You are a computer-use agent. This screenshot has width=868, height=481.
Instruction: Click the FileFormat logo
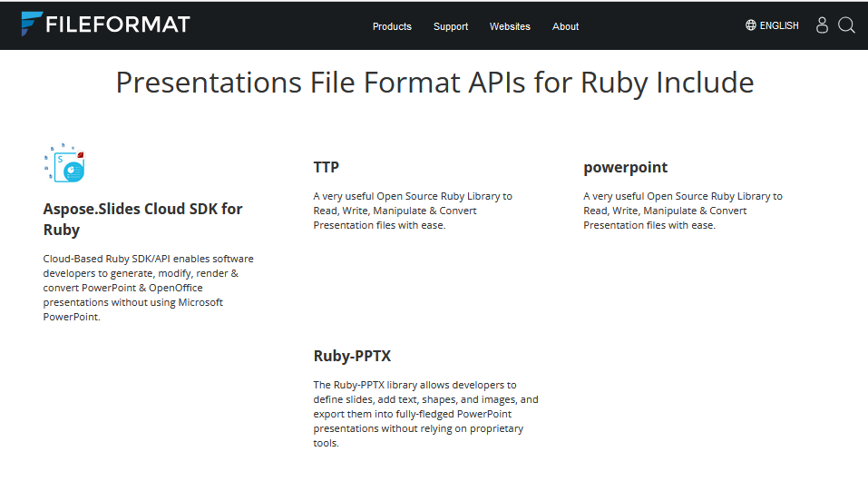click(105, 25)
